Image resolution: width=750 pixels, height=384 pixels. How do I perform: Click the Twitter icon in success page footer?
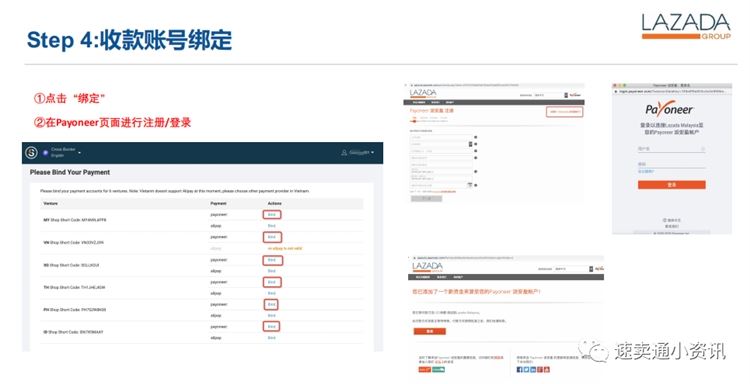tap(526, 369)
